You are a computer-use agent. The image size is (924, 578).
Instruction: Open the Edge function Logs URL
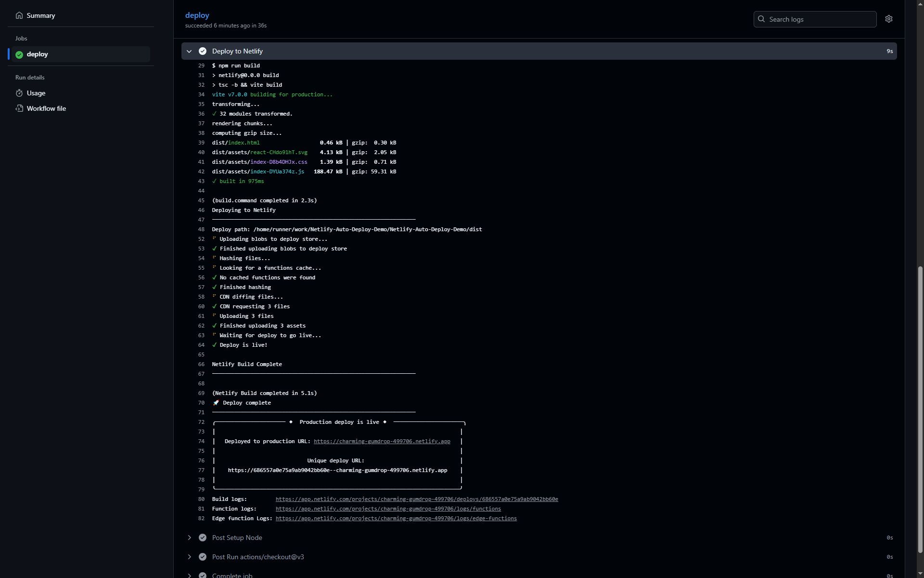tap(396, 518)
